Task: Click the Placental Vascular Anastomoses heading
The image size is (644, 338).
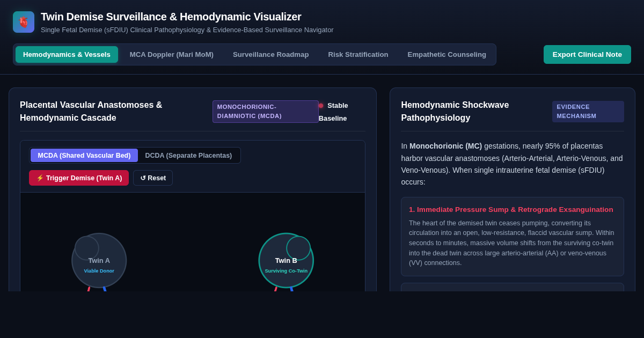Action: click(91, 112)
